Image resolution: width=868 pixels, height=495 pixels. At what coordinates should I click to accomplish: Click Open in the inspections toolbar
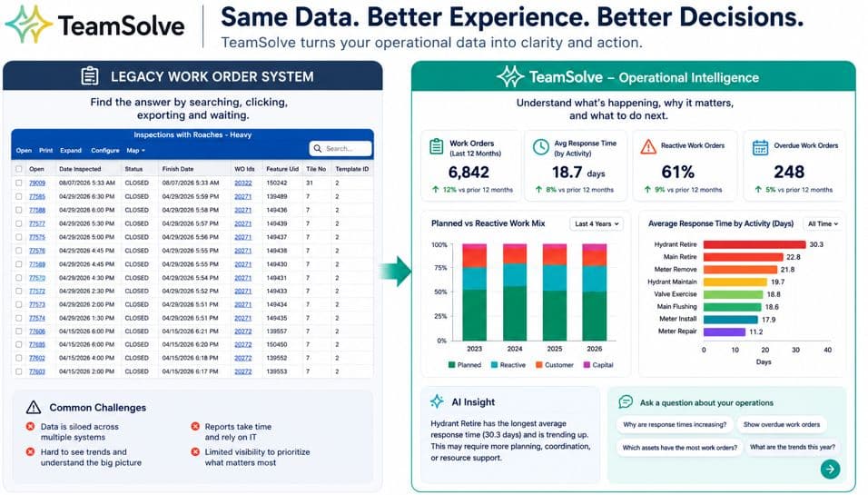24,150
